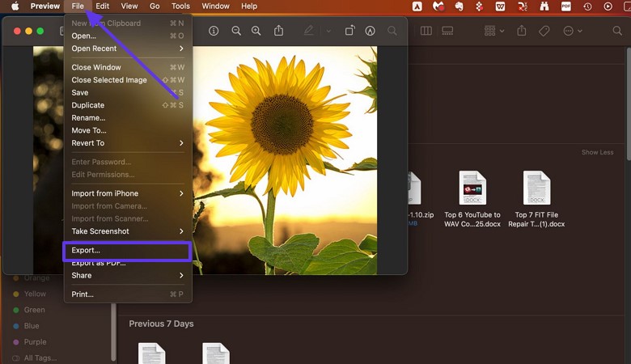Zoom in with the plus magnifier icon
The image size is (631, 364).
click(x=256, y=31)
